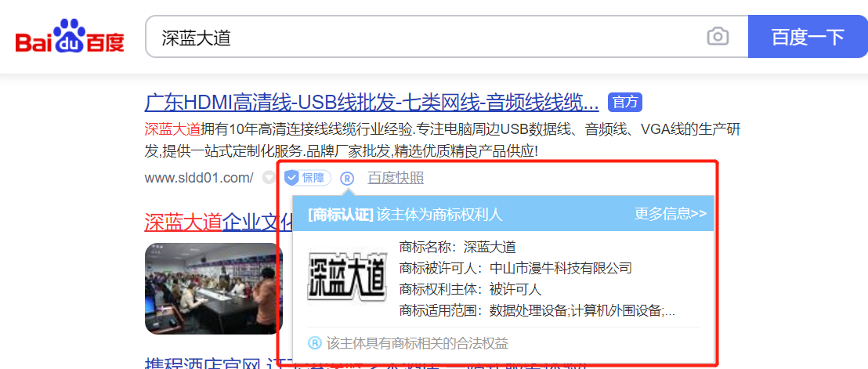This screenshot has height=369, width=868.
Task: Click the 保障 shield badge
Action: point(308,178)
